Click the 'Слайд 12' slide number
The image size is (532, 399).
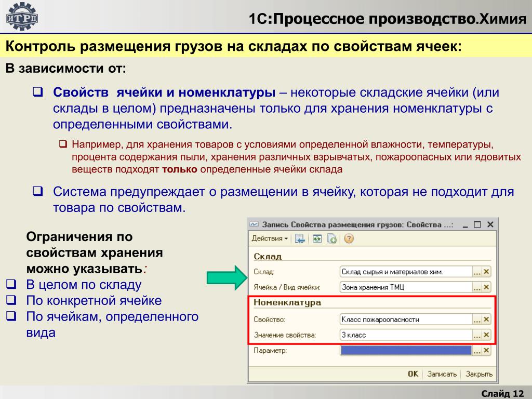502,393
